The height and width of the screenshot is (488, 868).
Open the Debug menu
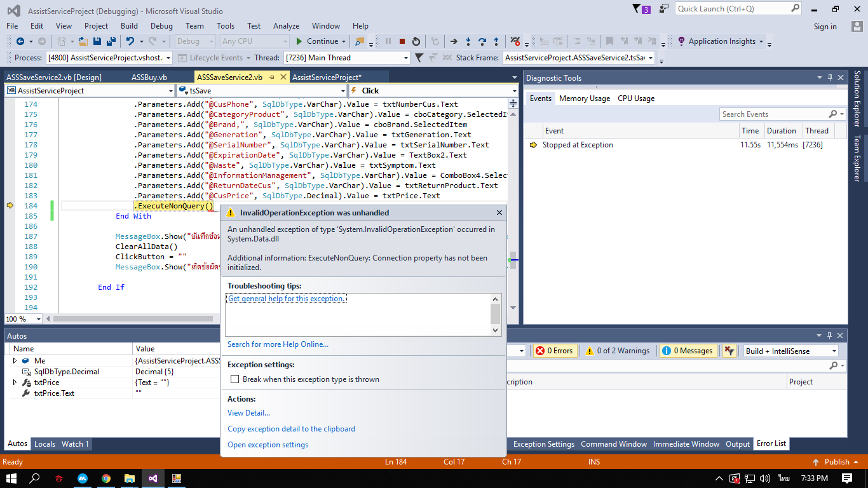161,26
